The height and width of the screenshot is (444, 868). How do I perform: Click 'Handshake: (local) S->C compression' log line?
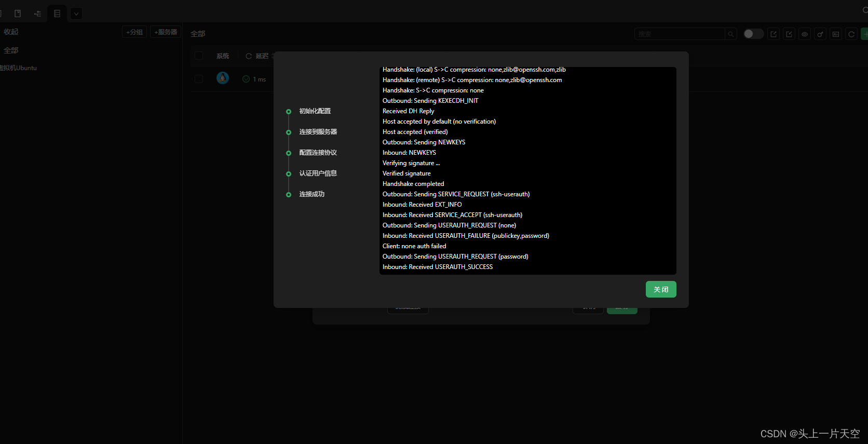[x=474, y=70]
